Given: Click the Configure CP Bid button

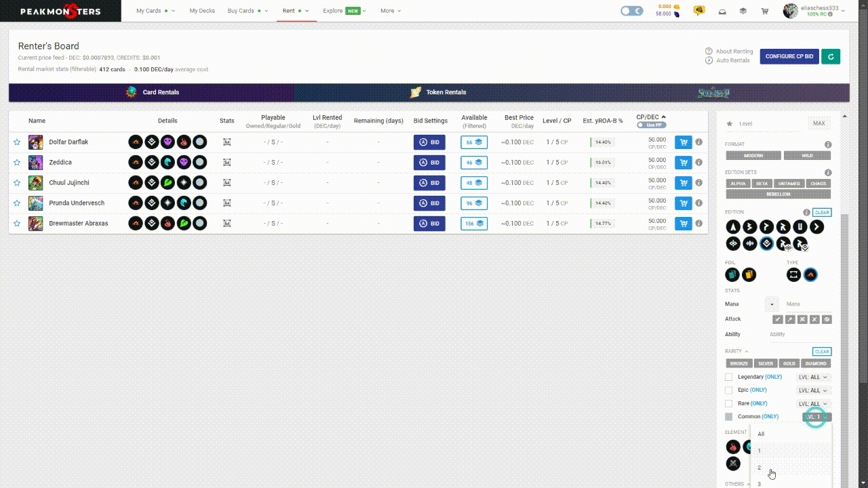Looking at the screenshot, I should [x=789, y=57].
